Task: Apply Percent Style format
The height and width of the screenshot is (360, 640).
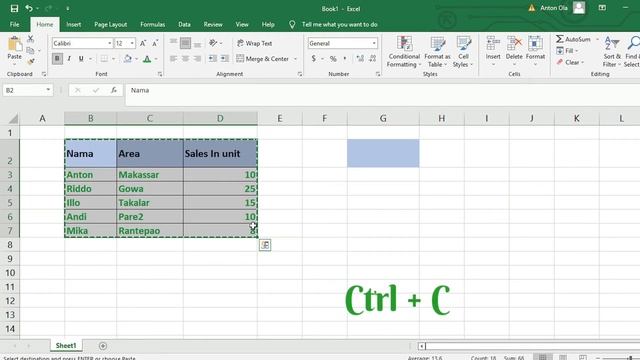Action: tap(333, 59)
